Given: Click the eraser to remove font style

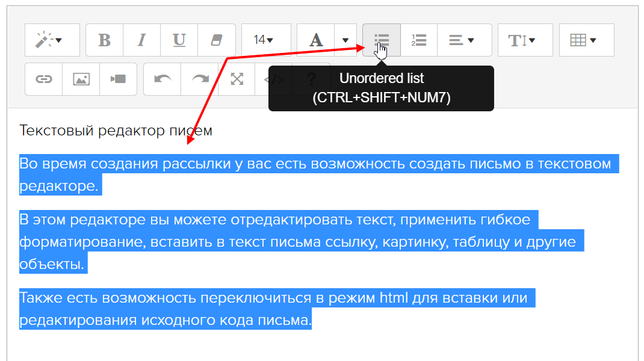Looking at the screenshot, I should (216, 40).
